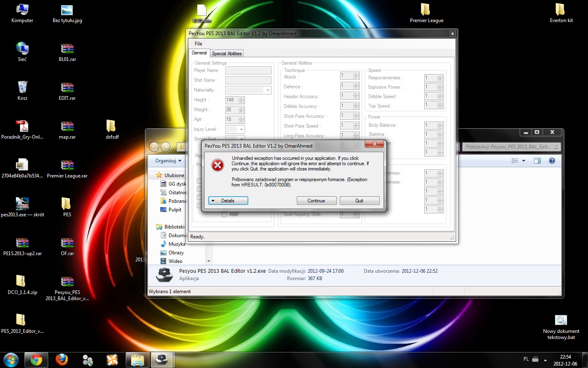Image resolution: width=588 pixels, height=368 pixels.
Task: Click Continue in the error dialog
Action: pyautogui.click(x=316, y=201)
